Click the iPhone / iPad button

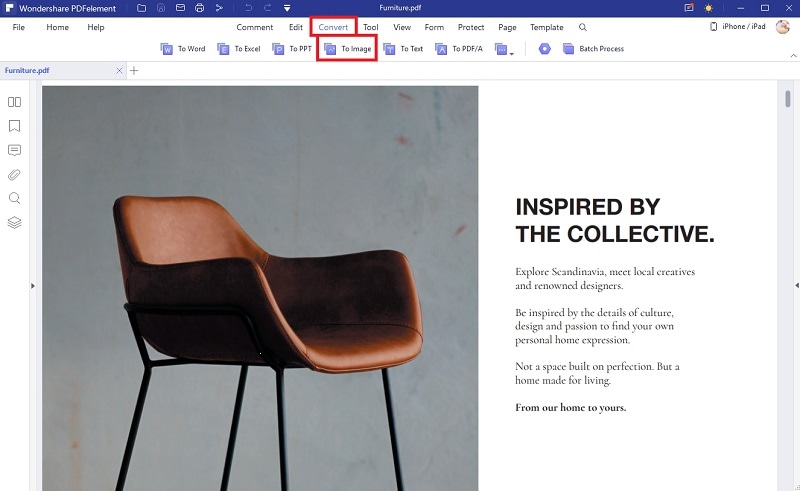tap(738, 27)
